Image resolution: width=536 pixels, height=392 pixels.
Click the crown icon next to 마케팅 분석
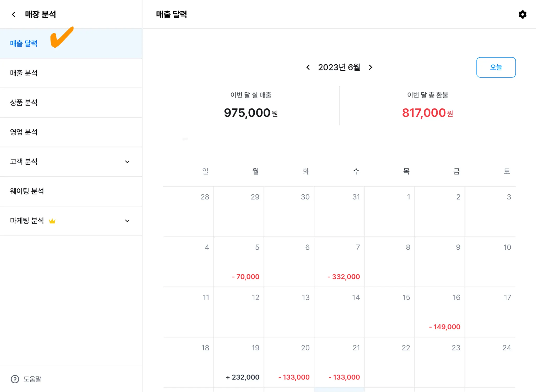(52, 221)
